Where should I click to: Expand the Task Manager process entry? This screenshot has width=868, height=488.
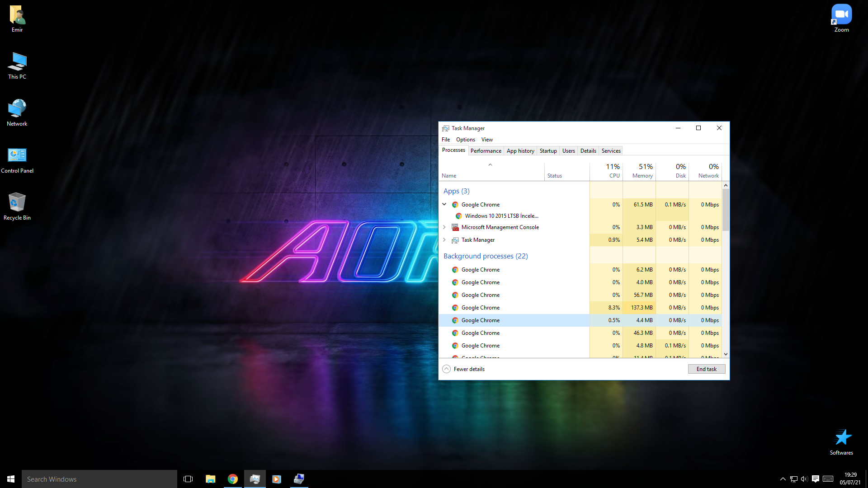click(x=444, y=240)
